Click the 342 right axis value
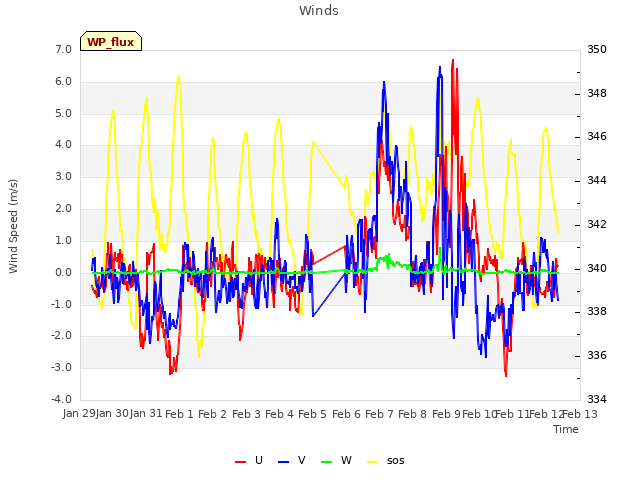Viewport: 640px width, 480px height. click(597, 224)
